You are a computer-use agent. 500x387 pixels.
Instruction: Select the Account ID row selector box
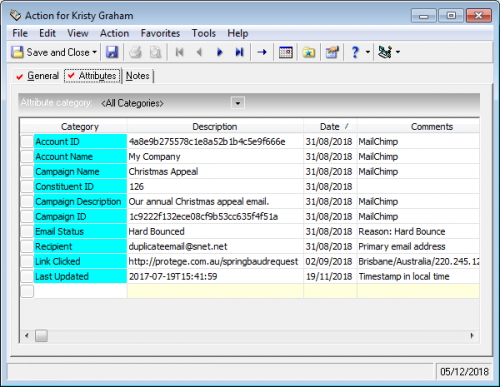pyautogui.click(x=27, y=141)
